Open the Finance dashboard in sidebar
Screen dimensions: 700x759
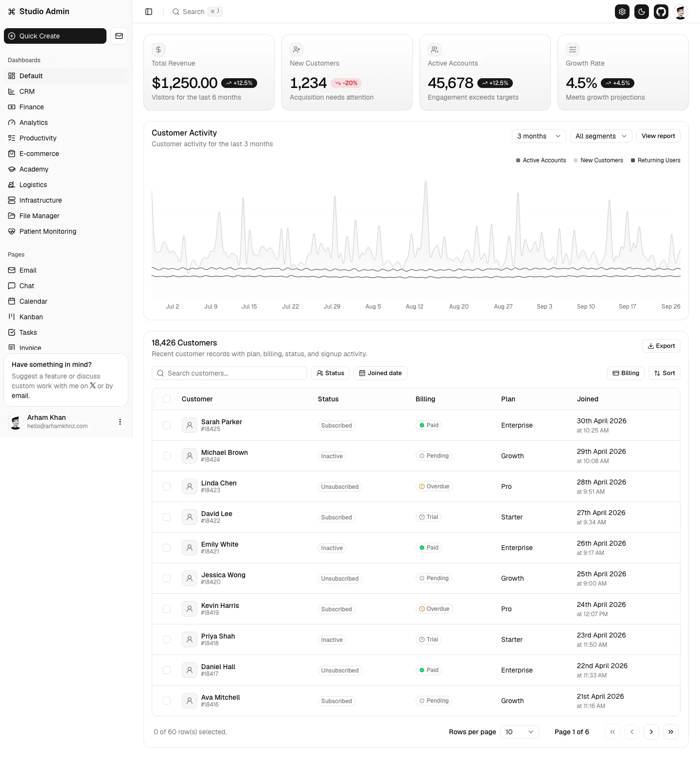point(66,107)
